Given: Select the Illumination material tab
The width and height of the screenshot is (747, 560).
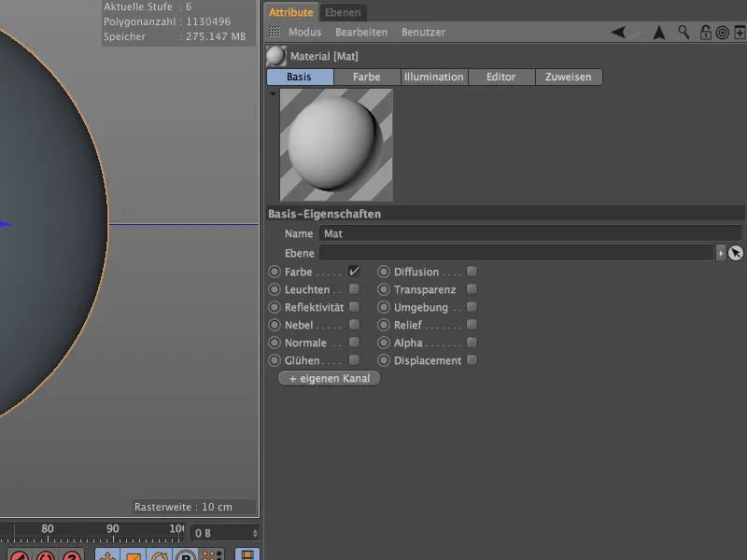Looking at the screenshot, I should pos(434,77).
